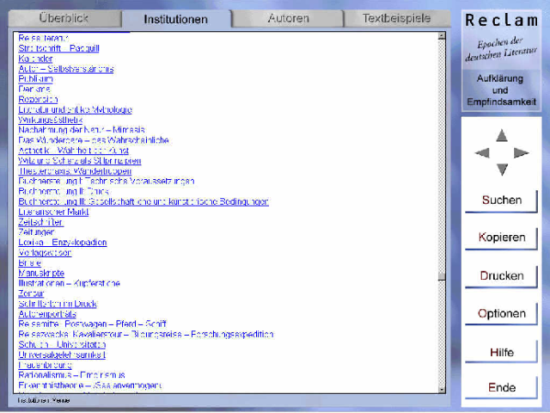550x413 pixels.
Task: Select the Institutionen tab
Action: 176,19
